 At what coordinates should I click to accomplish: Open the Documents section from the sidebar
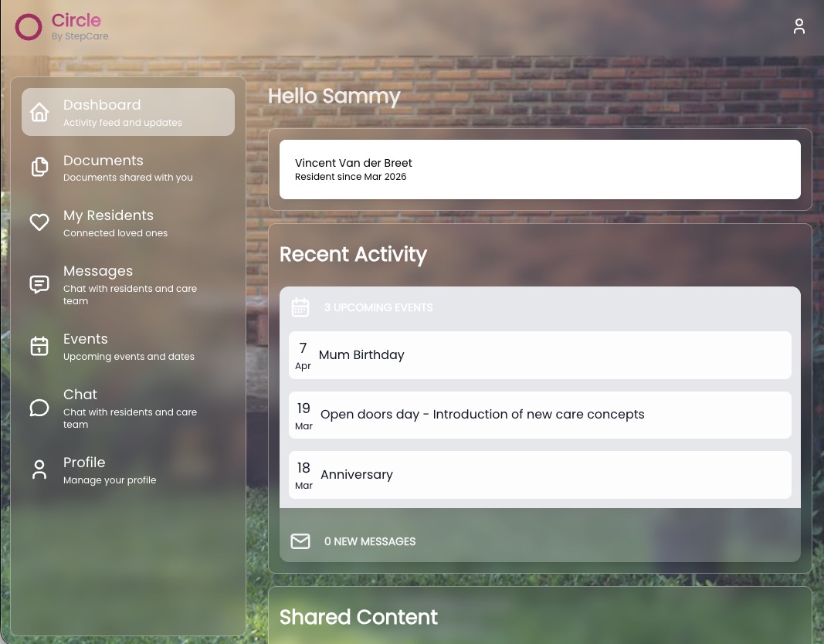click(103, 168)
